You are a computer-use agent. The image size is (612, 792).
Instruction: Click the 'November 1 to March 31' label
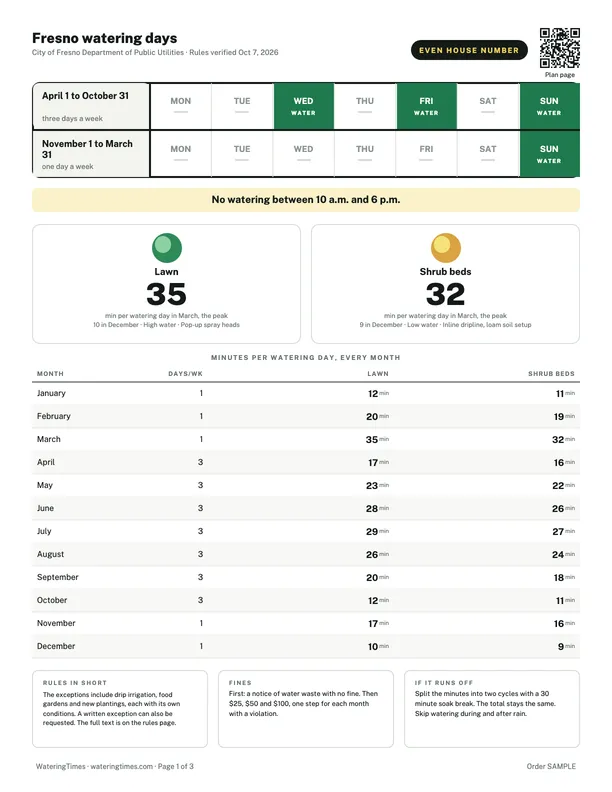pos(87,149)
